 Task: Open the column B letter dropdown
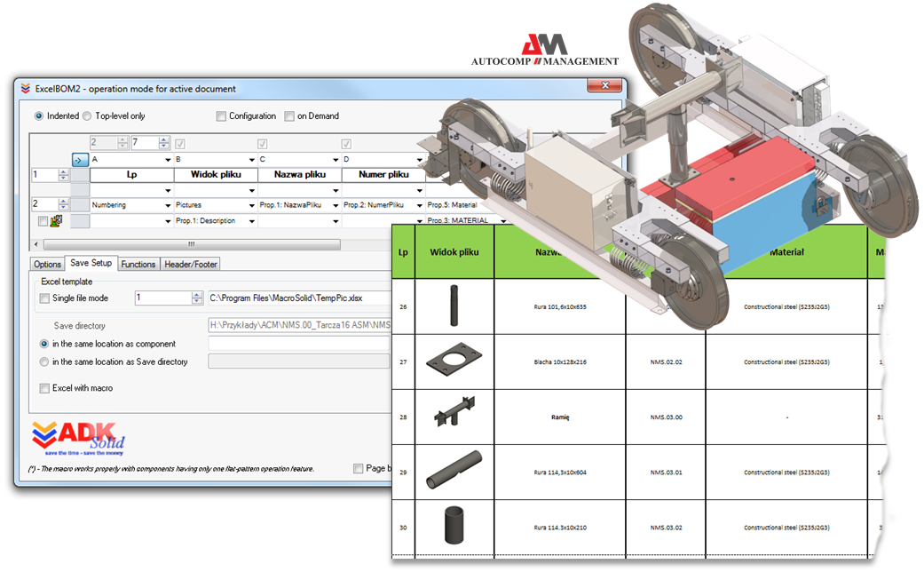pyautogui.click(x=251, y=160)
